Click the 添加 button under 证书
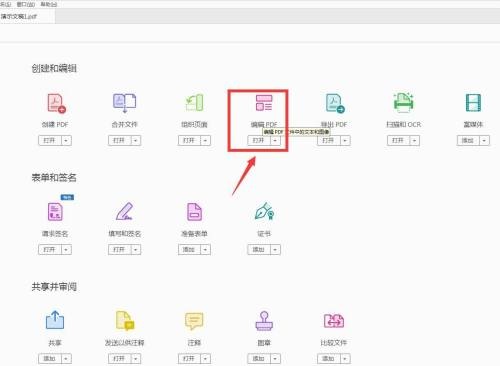 tap(259, 249)
